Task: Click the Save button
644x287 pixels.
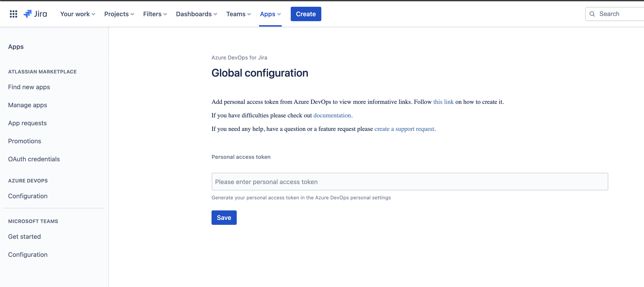Action: click(x=224, y=217)
